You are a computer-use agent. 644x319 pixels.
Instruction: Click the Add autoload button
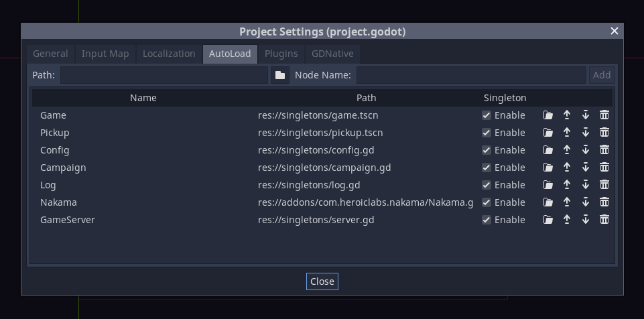coord(601,75)
